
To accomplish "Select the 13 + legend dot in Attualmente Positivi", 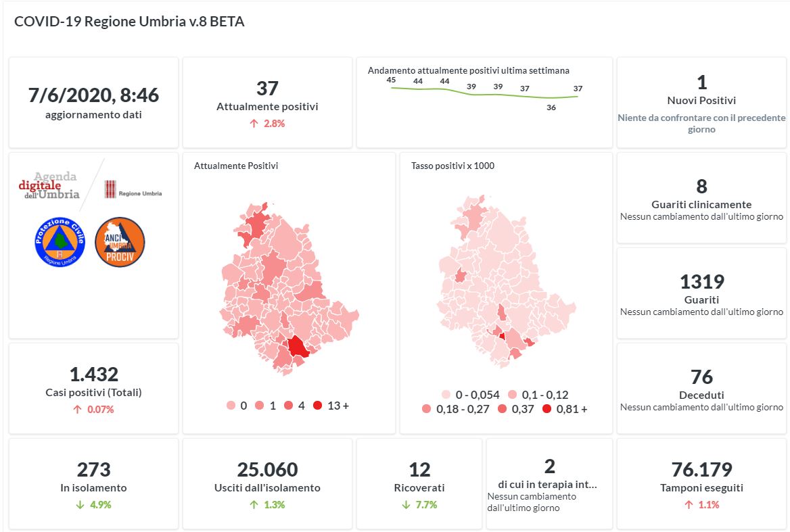I will pos(318,406).
